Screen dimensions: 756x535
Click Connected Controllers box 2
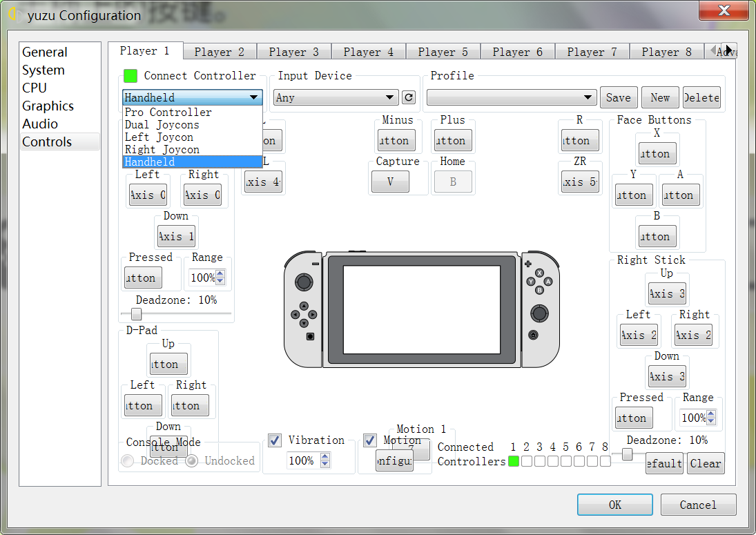pyautogui.click(x=527, y=461)
